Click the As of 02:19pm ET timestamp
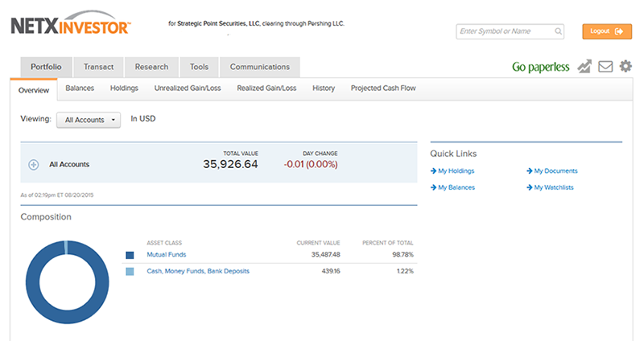This screenshot has height=341, width=644. [x=57, y=195]
